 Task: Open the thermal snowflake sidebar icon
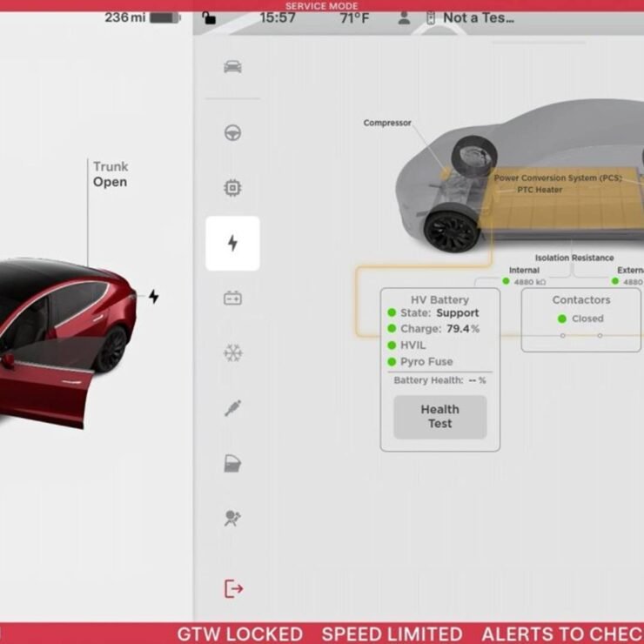232,353
